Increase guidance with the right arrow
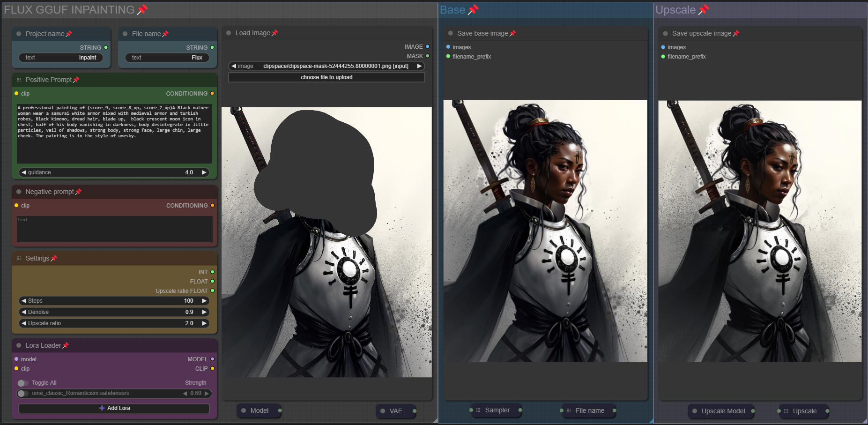This screenshot has width=868, height=425. coord(204,172)
